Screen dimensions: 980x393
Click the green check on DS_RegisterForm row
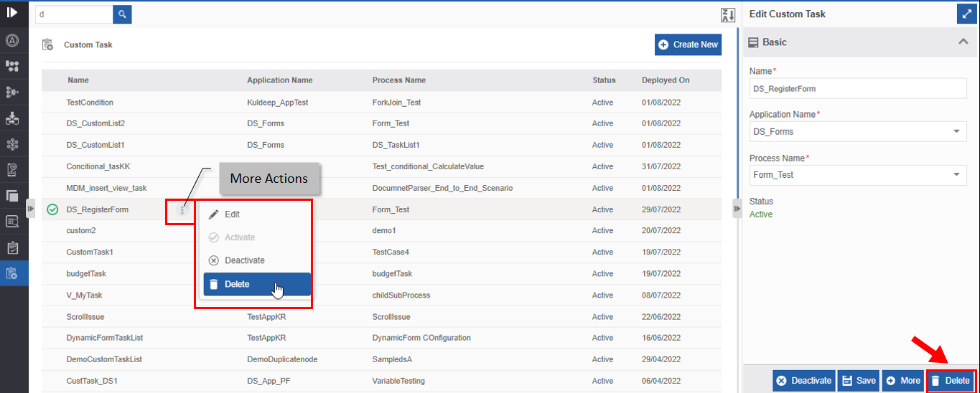(x=52, y=209)
